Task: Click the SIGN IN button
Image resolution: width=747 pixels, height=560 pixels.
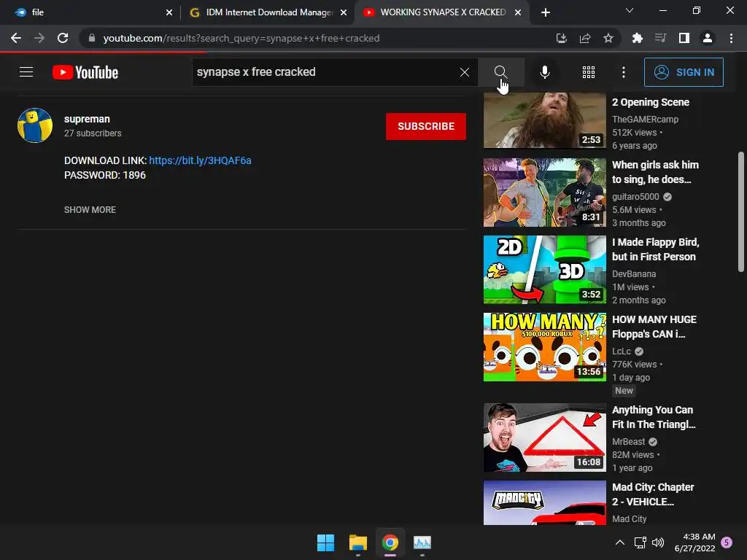Action: point(684,72)
